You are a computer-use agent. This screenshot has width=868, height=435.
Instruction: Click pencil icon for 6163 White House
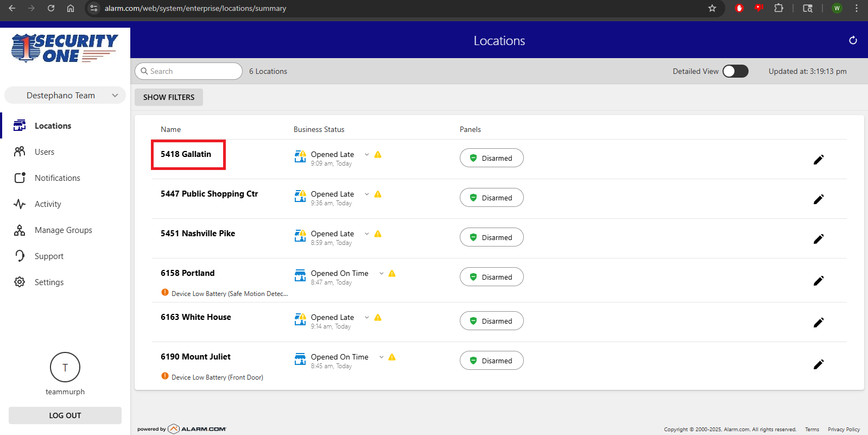point(819,323)
